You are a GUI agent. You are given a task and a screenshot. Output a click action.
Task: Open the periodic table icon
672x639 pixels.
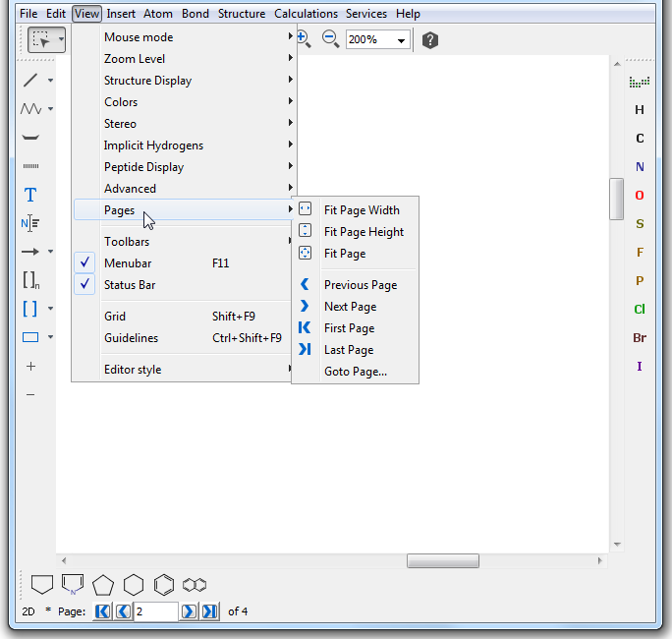click(640, 82)
